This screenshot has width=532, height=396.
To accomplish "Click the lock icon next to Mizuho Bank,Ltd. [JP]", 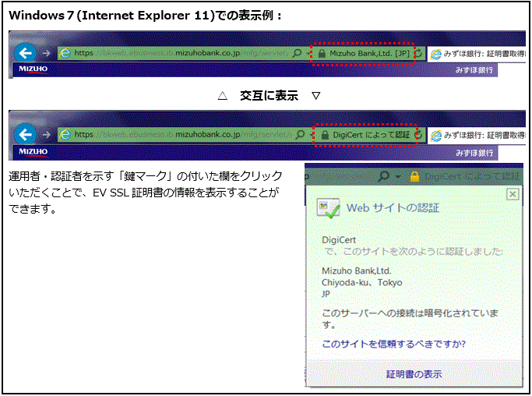I will point(322,53).
